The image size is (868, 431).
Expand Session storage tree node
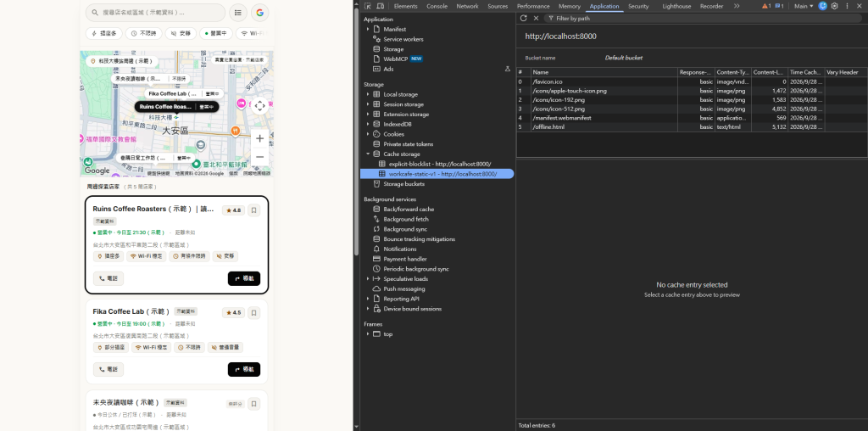pos(368,104)
